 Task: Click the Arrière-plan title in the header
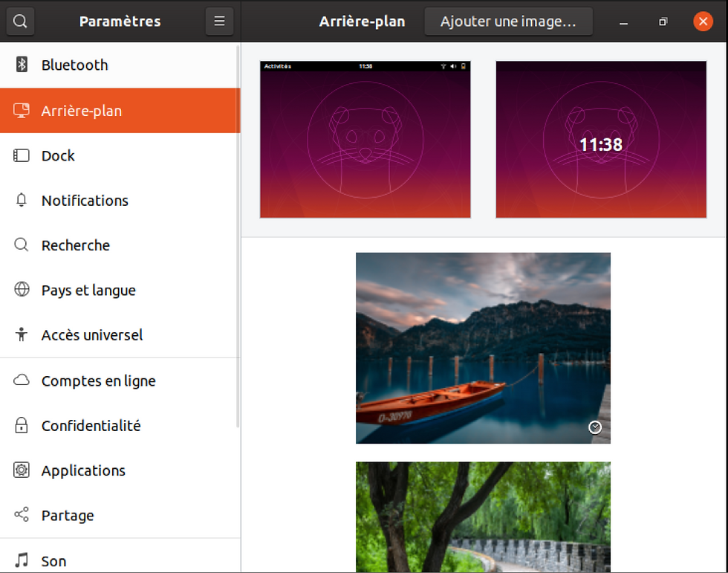(363, 22)
